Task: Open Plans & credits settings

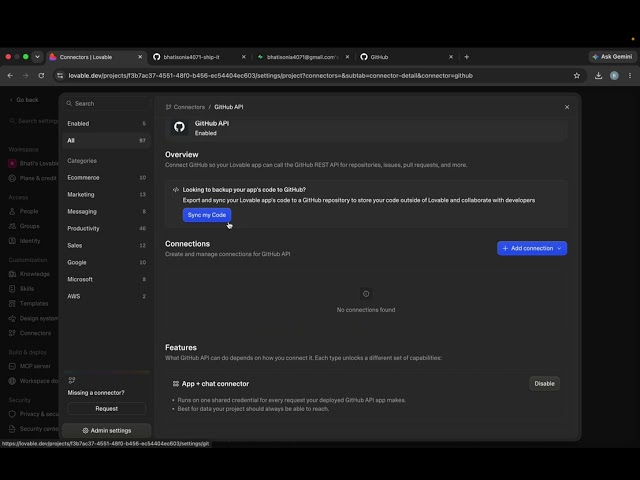Action: coord(33,178)
